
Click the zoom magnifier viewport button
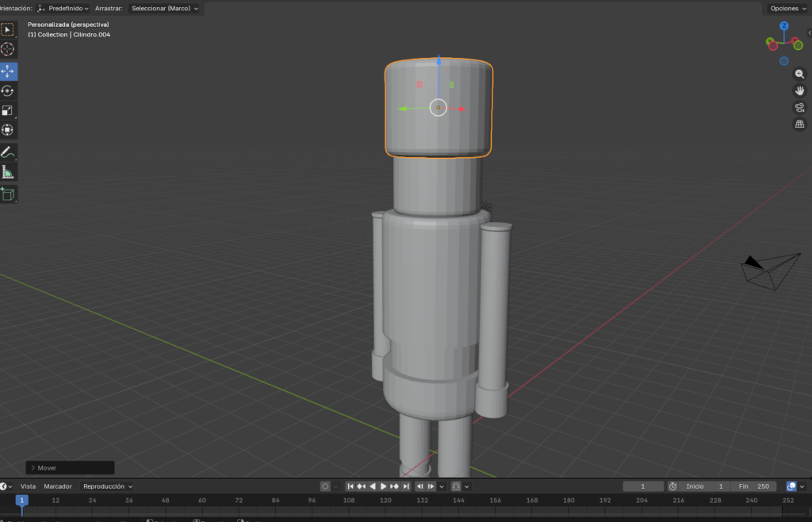799,74
